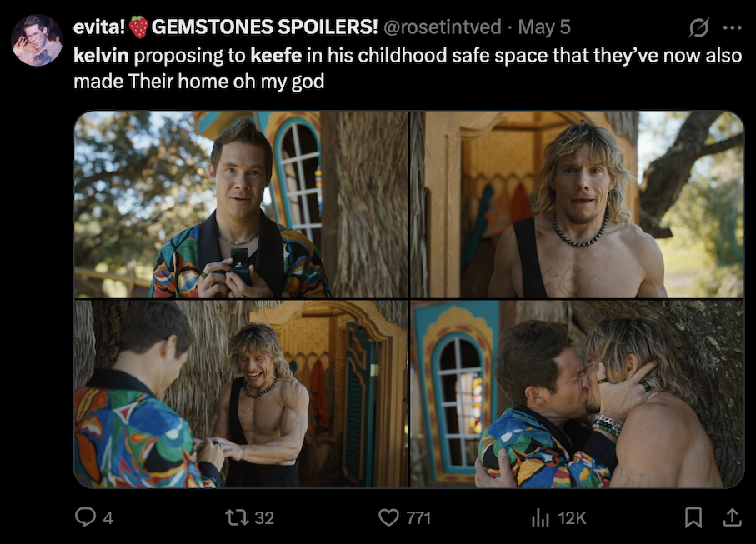Viewport: 756px width, 544px height.
Task: Bookmark this tweet
Action: [x=693, y=517]
